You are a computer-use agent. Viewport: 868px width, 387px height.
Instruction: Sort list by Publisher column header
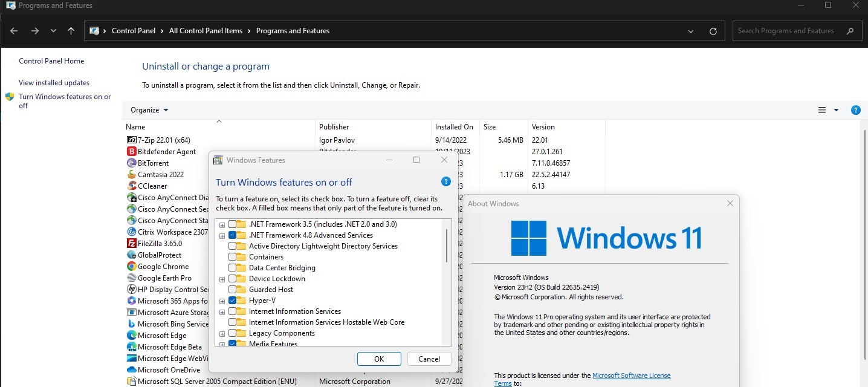(334, 127)
